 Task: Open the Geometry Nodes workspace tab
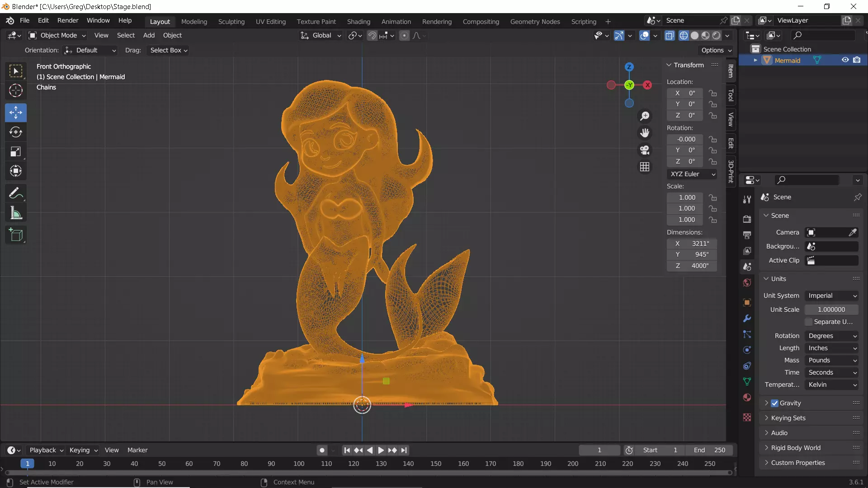[x=535, y=22]
